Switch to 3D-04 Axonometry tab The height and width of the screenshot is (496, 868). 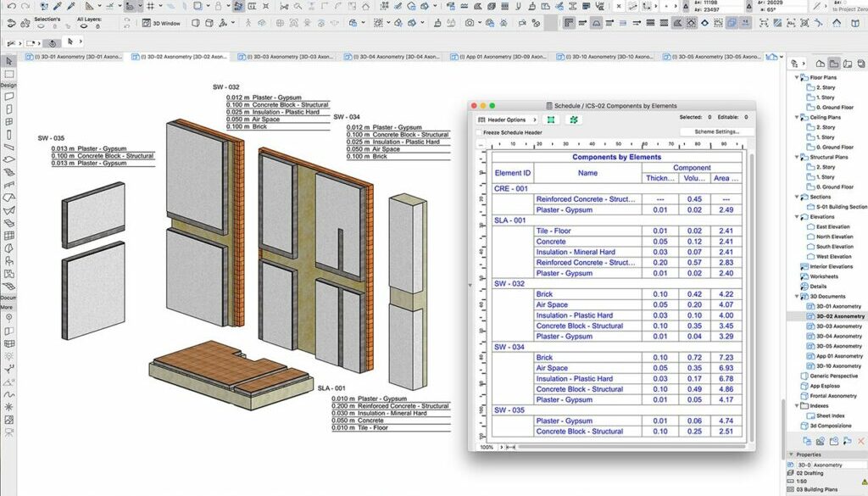(x=392, y=57)
